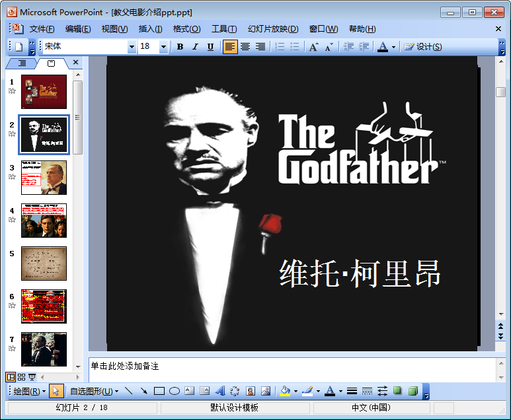
Task: Click the animation star icon beside slide 1
Action: 12,91
